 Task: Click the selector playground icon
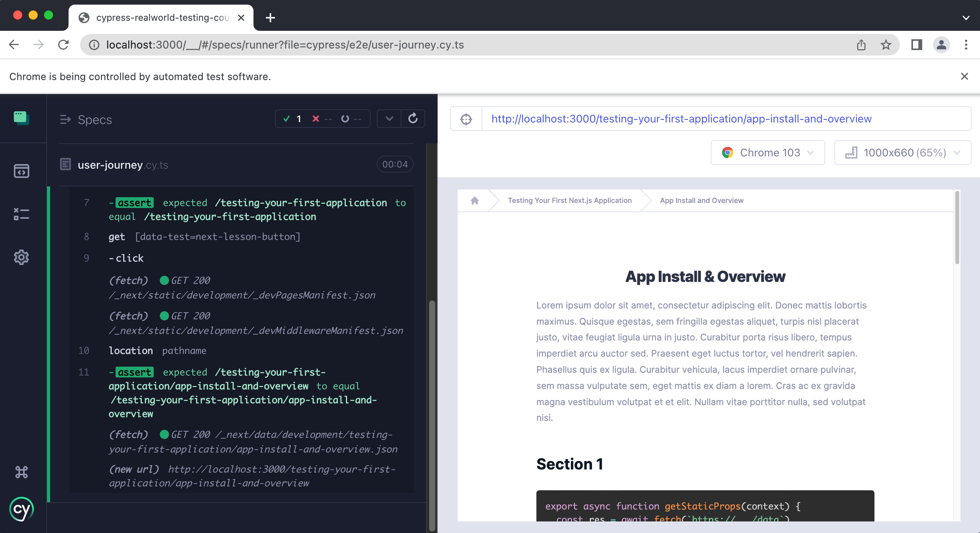click(x=466, y=119)
